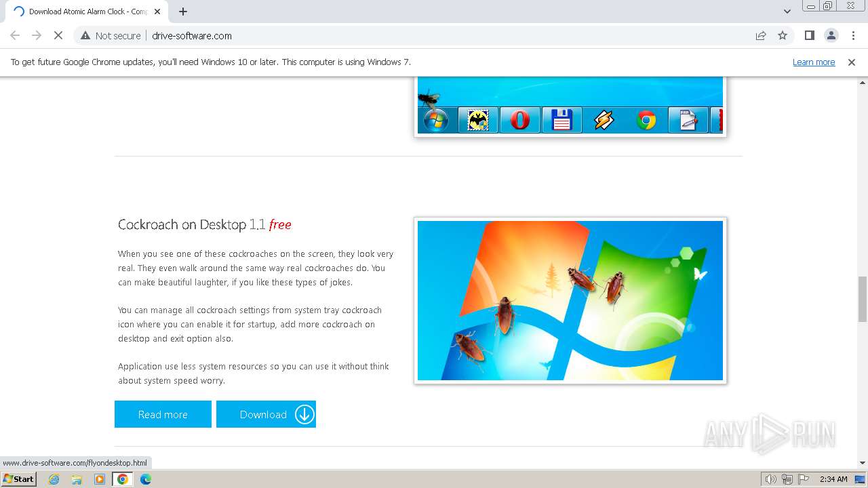Go back to previous page

click(x=15, y=36)
